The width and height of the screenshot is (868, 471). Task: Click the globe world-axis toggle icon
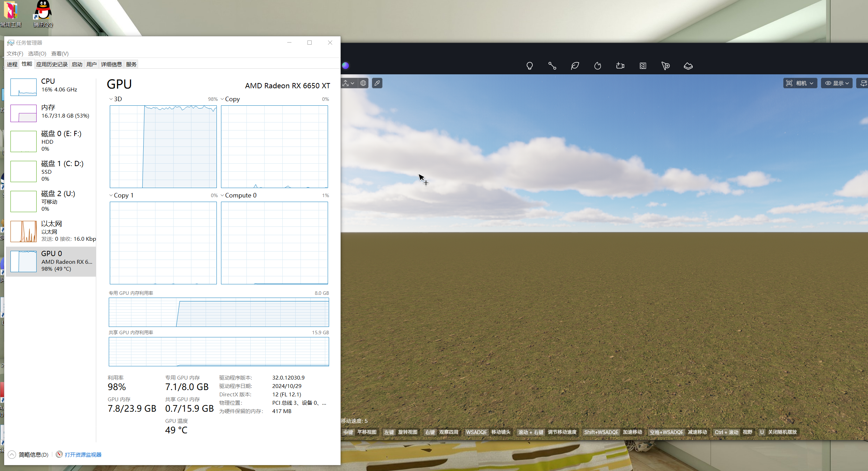click(363, 83)
